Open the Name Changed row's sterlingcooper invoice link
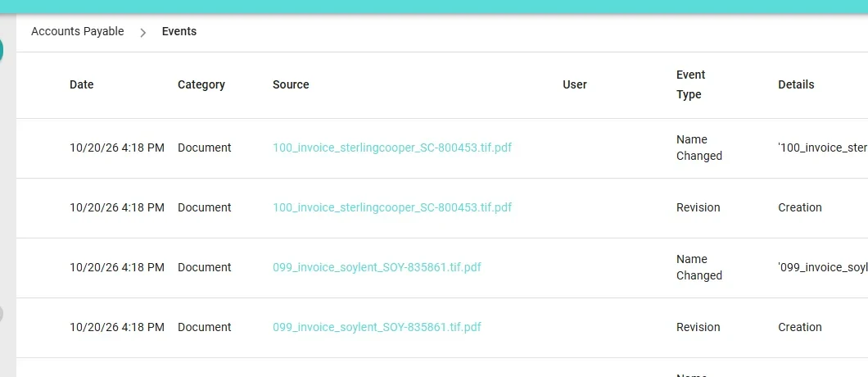Screen dimensions: 868x377 392,148
